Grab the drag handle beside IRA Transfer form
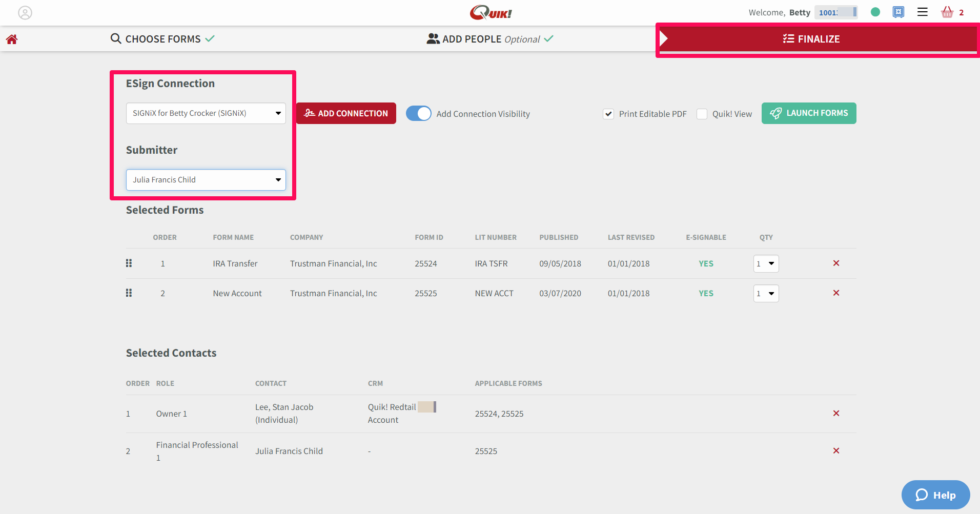Viewport: 980px width, 514px height. point(129,263)
